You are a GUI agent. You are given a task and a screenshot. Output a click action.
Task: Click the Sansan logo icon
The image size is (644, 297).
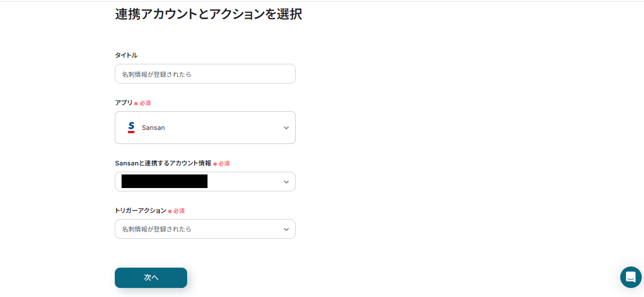coord(131,128)
